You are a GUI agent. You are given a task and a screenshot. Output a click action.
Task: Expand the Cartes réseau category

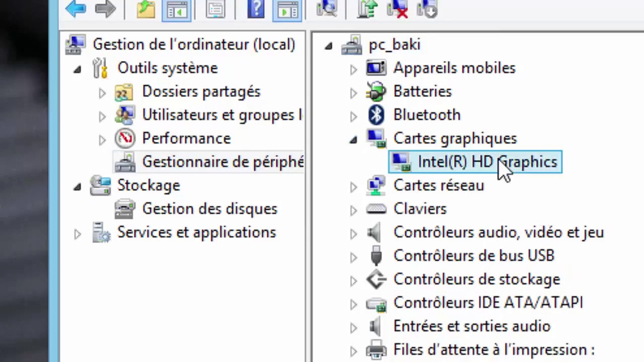pyautogui.click(x=353, y=187)
